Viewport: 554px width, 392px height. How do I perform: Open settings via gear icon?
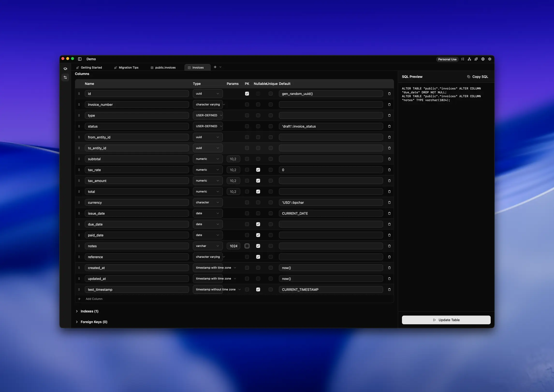click(489, 59)
